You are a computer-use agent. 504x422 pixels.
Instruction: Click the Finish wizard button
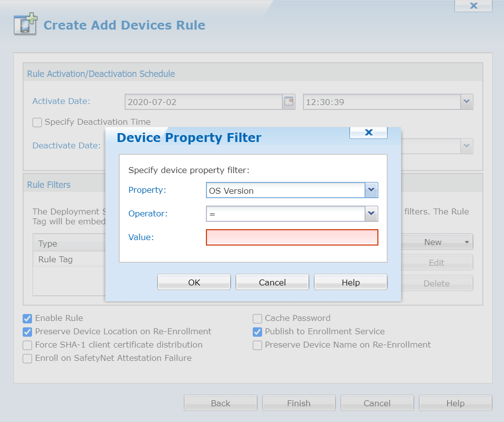pyautogui.click(x=299, y=403)
